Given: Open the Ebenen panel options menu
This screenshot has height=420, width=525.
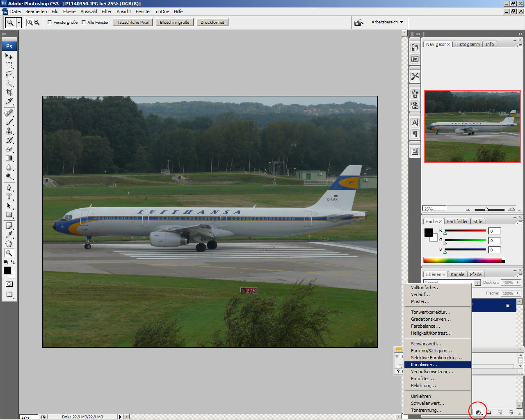Looking at the screenshot, I should [519, 276].
